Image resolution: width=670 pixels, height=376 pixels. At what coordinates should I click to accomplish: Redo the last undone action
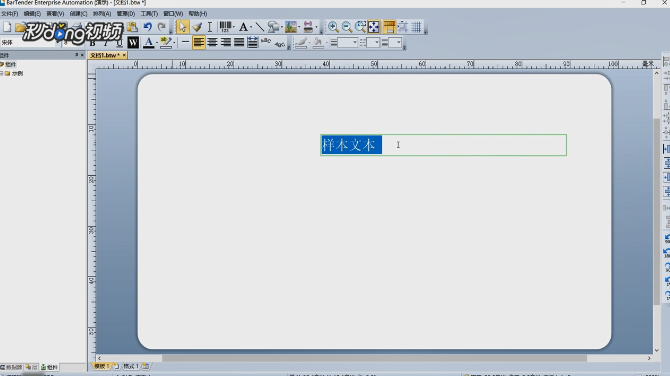point(162,27)
